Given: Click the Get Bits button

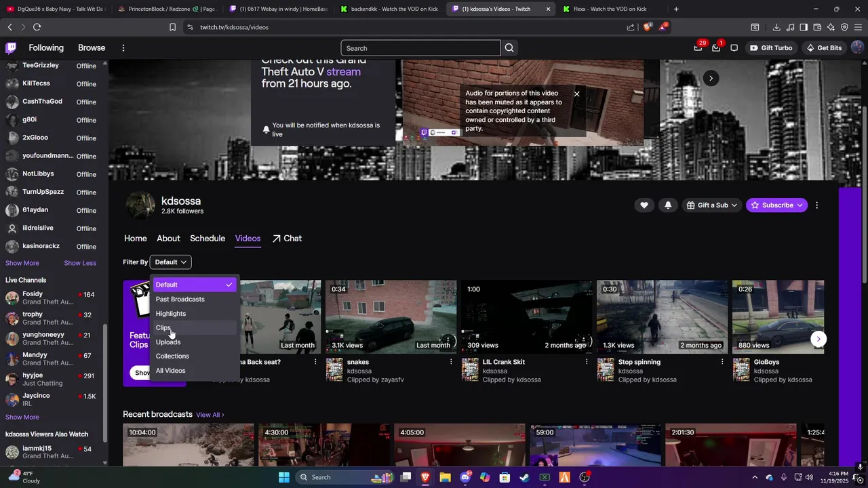Looking at the screenshot, I should 824,48.
